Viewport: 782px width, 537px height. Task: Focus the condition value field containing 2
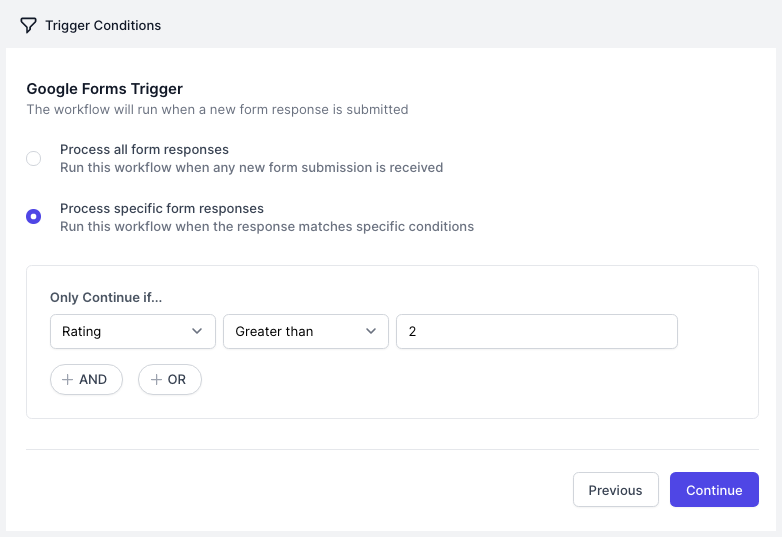tap(537, 332)
